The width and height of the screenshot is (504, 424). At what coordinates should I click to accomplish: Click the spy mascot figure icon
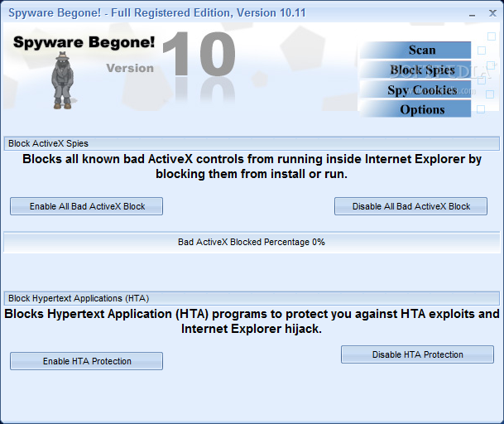pos(63,80)
